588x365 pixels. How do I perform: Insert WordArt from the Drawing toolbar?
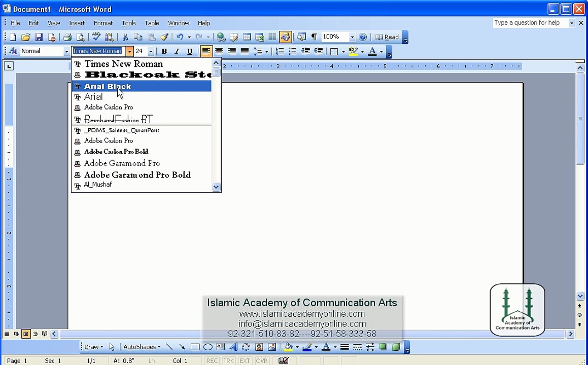pyautogui.click(x=233, y=347)
